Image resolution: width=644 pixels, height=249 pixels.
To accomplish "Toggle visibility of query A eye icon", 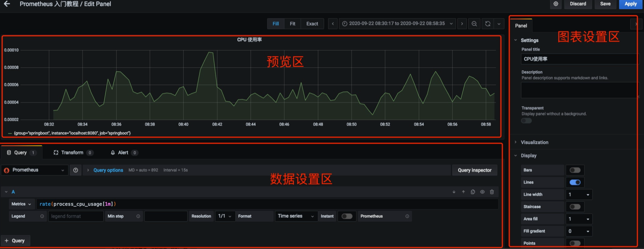I will [x=482, y=192].
